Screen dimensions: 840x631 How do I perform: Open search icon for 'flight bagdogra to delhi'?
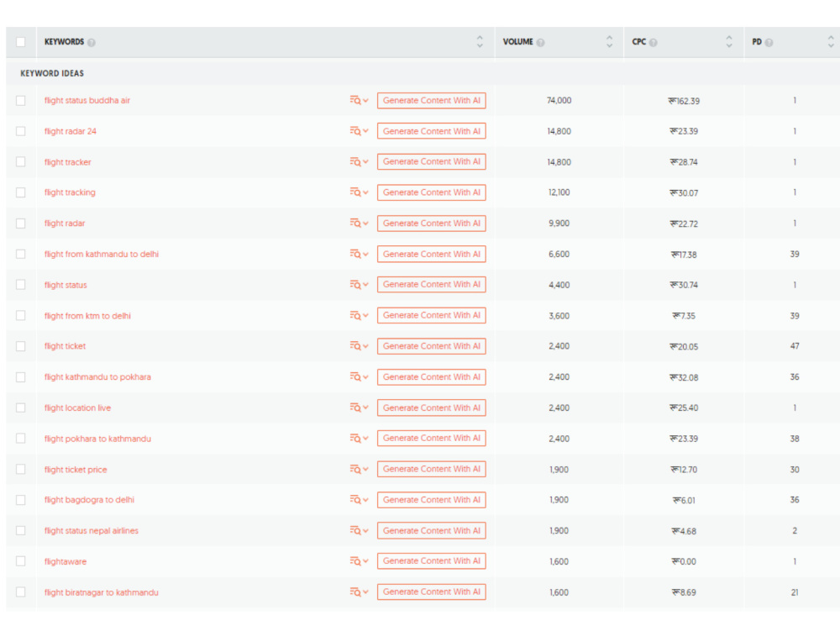359,500
